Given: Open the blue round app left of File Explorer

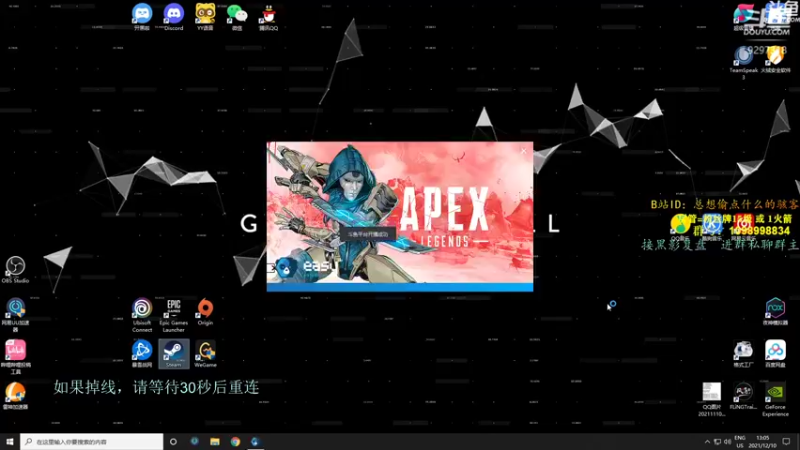Looking at the screenshot, I should pyautogui.click(x=194, y=441).
